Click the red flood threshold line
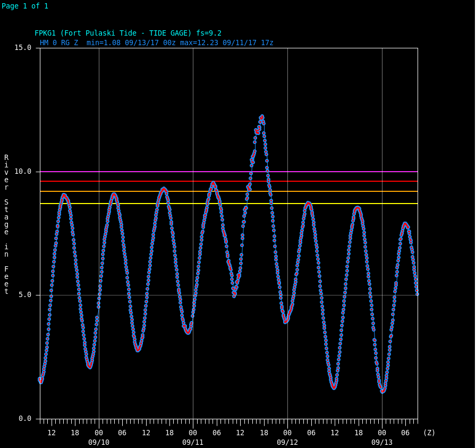This screenshot has height=448, width=476. (x=229, y=181)
